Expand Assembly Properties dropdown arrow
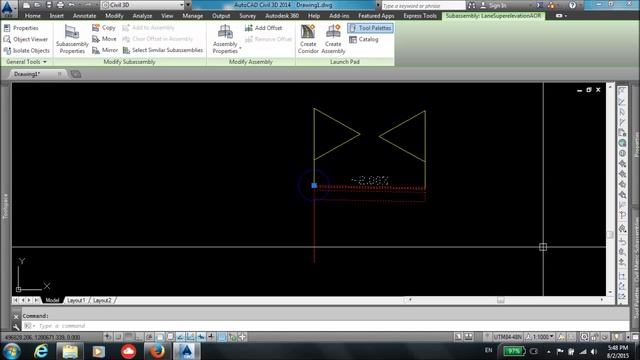The image size is (640, 360). [240, 49]
